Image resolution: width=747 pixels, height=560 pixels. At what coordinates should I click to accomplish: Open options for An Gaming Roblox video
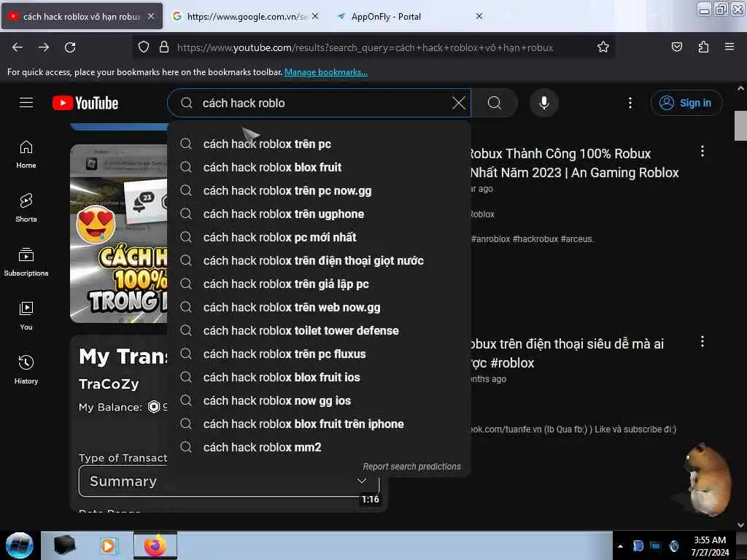[x=703, y=152]
